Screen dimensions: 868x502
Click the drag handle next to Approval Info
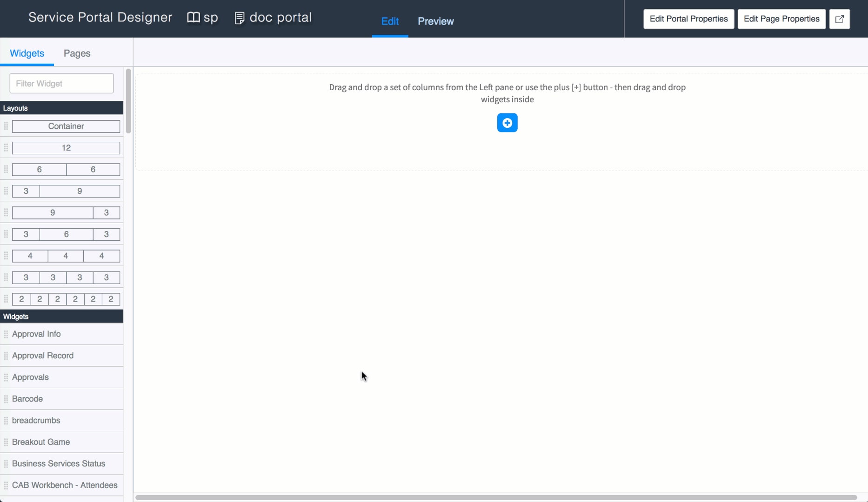point(6,334)
